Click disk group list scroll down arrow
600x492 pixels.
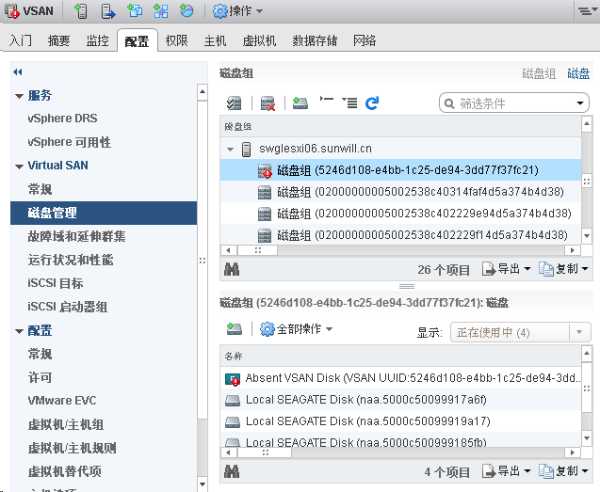(587, 236)
